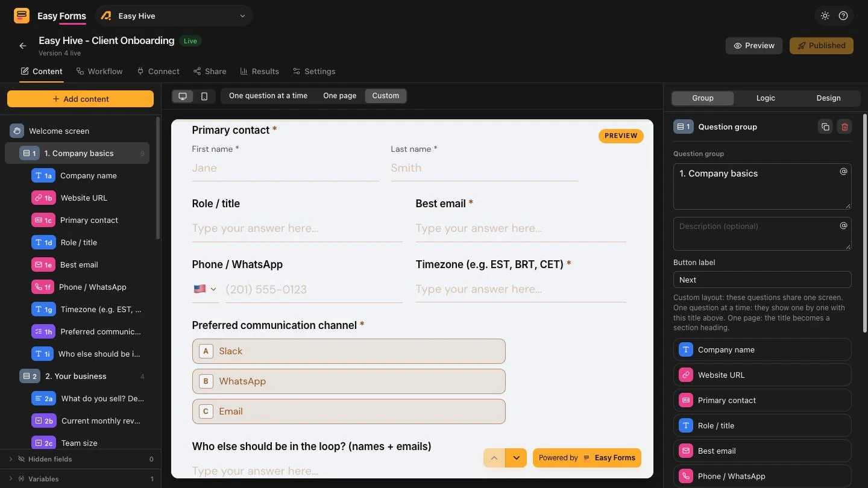Select the Welcome screen icon in sidebar
Screen dimensions: 868x488
point(17,131)
